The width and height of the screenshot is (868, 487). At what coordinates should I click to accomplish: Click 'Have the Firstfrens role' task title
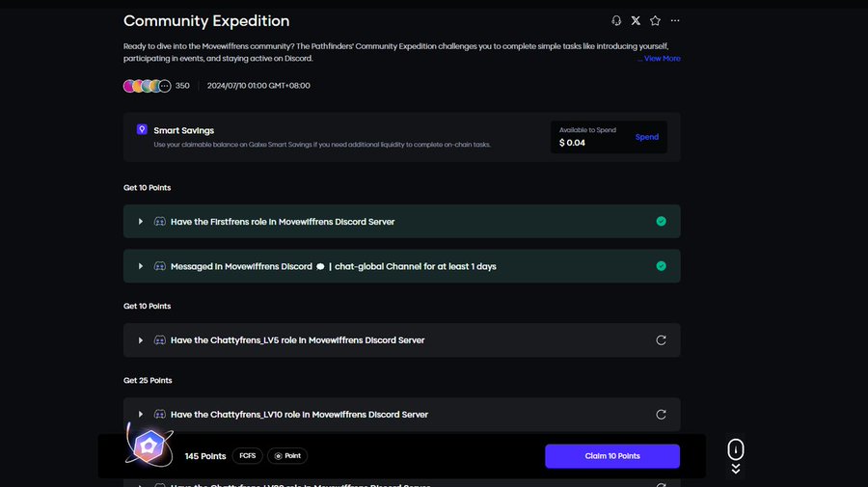click(283, 222)
